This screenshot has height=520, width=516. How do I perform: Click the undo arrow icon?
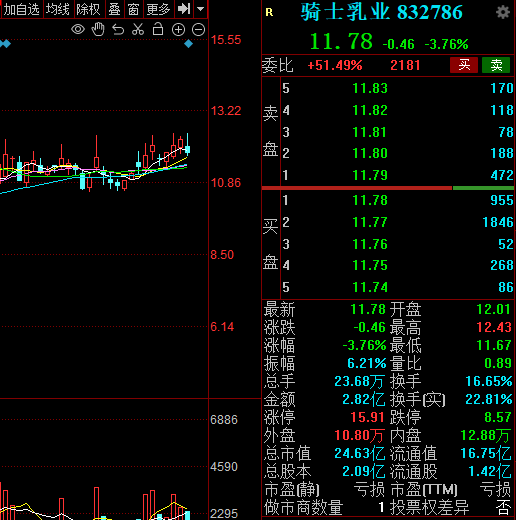(x=118, y=30)
